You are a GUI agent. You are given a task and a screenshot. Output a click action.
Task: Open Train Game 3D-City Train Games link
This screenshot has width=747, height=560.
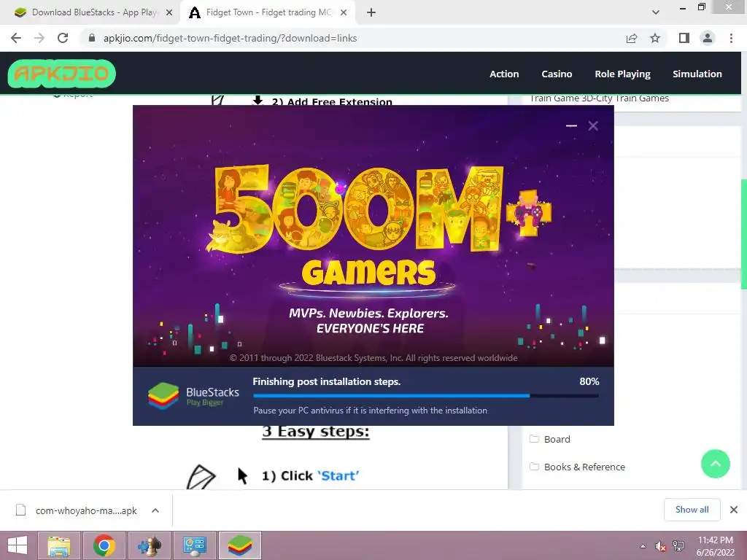tap(600, 98)
